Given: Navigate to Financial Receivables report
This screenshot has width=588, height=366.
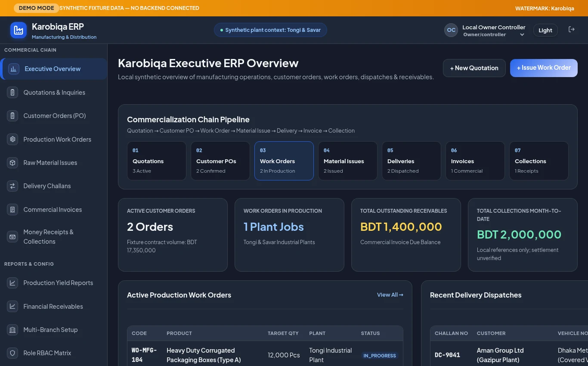Looking at the screenshot, I should pos(54,306).
